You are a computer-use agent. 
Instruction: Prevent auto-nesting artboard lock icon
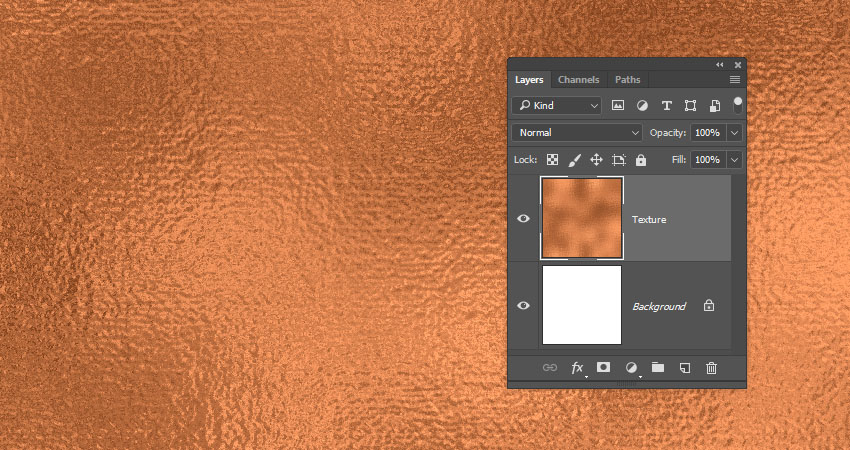pos(619,160)
